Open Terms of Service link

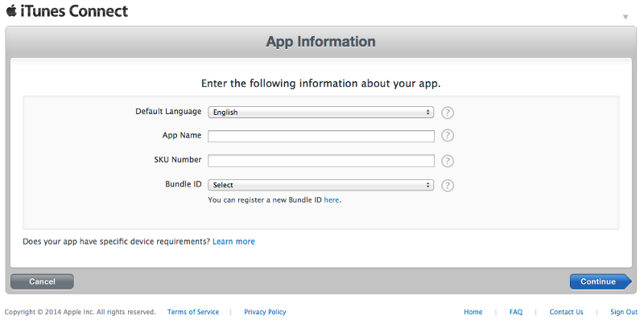click(x=193, y=312)
